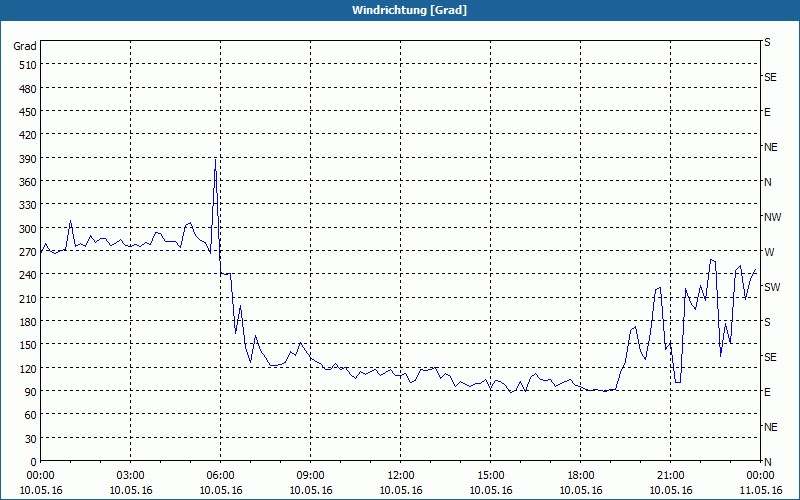Click the 'Grad' unit label on left axis
Image resolution: width=800 pixels, height=500 pixels.
pyautogui.click(x=25, y=46)
